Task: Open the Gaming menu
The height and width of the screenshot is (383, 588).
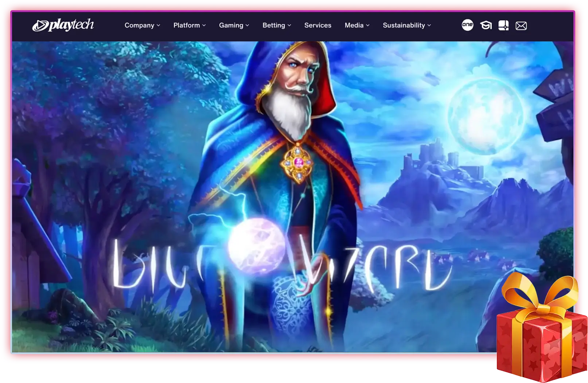Action: pyautogui.click(x=234, y=25)
